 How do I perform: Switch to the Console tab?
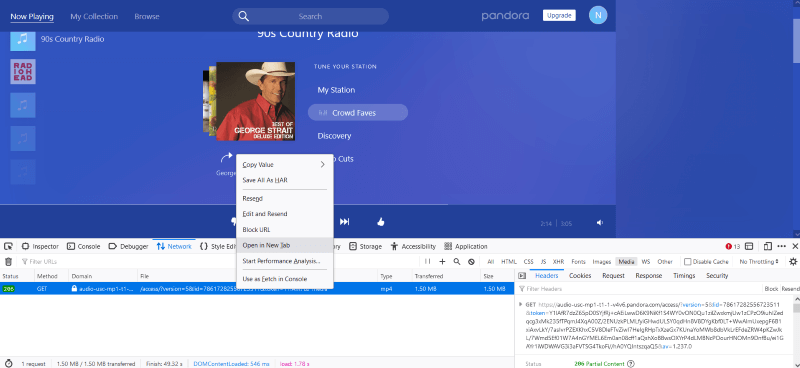(84, 247)
